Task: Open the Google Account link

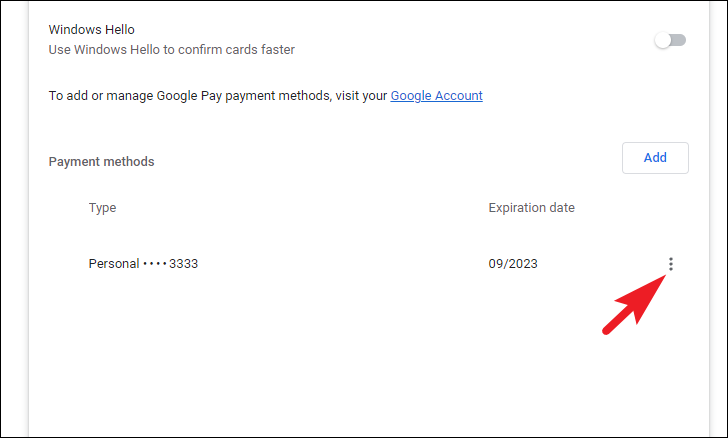Action: tap(436, 96)
